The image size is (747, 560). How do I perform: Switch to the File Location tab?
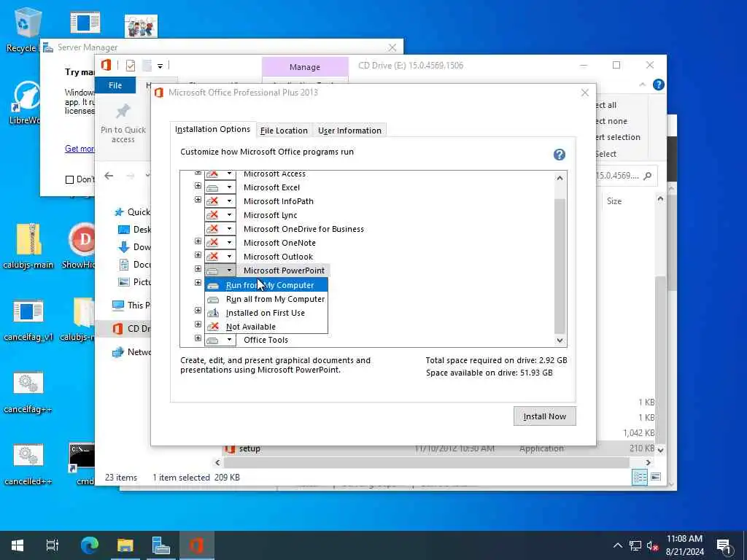[x=284, y=131]
